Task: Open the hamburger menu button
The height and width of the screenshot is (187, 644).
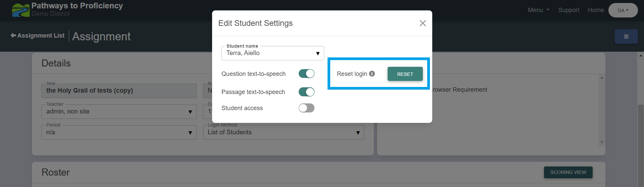Action: pos(626,37)
